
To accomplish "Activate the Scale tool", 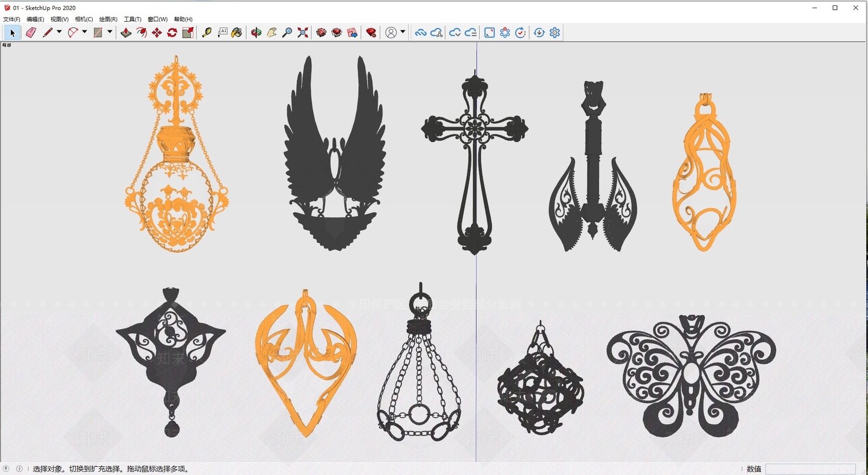I will coord(188,33).
